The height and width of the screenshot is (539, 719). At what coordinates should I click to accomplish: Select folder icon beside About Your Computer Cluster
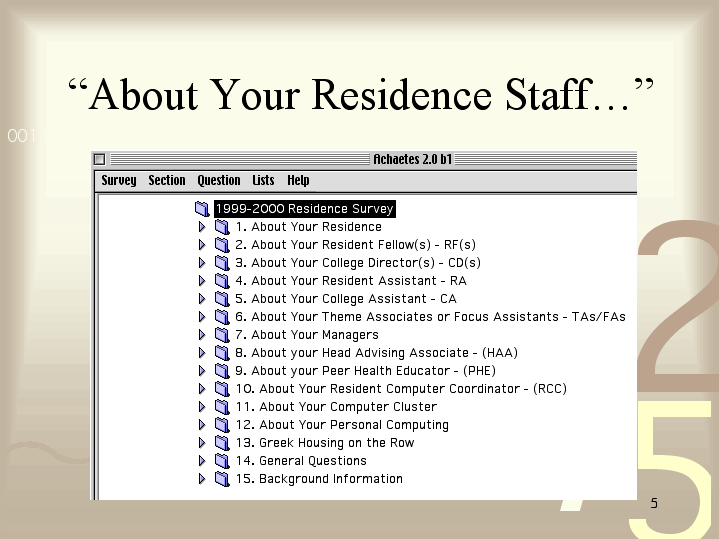click(x=222, y=406)
